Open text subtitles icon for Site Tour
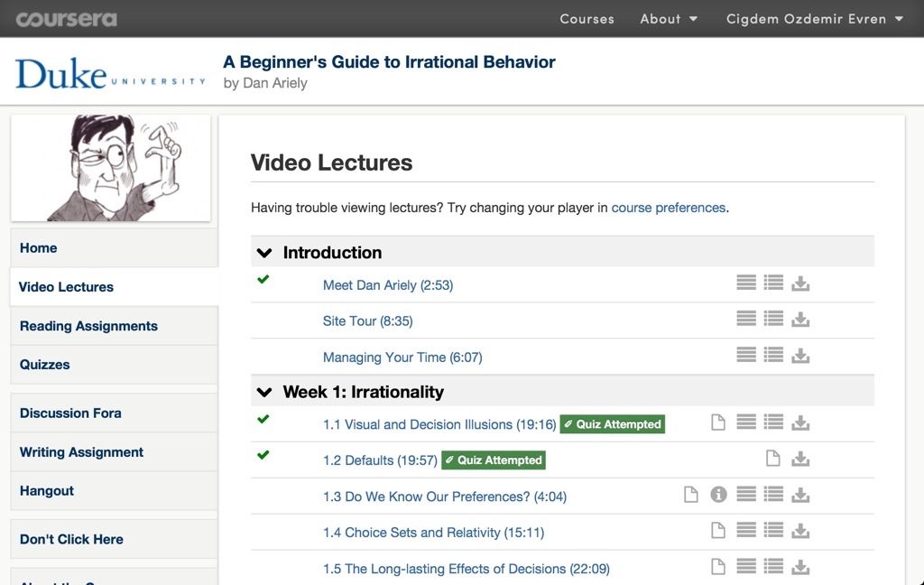 coord(746,320)
